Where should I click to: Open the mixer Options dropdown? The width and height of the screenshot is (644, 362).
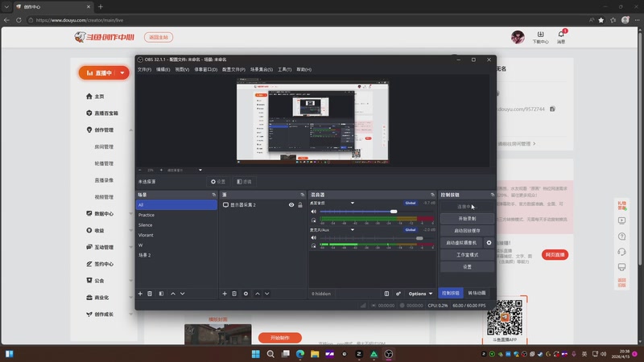pyautogui.click(x=420, y=294)
